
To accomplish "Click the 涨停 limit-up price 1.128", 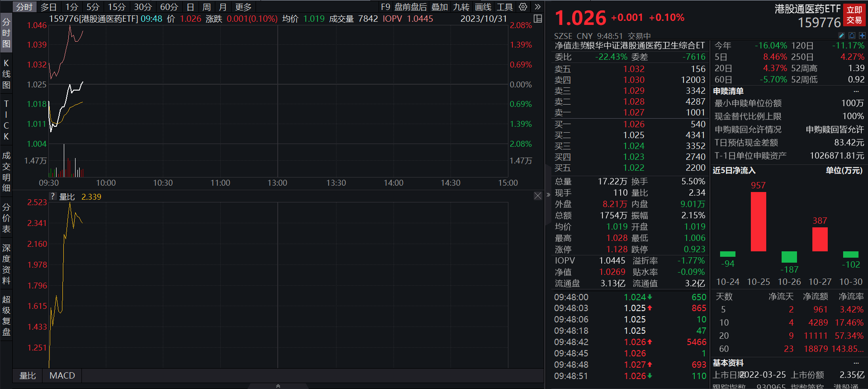I will 617,249.
